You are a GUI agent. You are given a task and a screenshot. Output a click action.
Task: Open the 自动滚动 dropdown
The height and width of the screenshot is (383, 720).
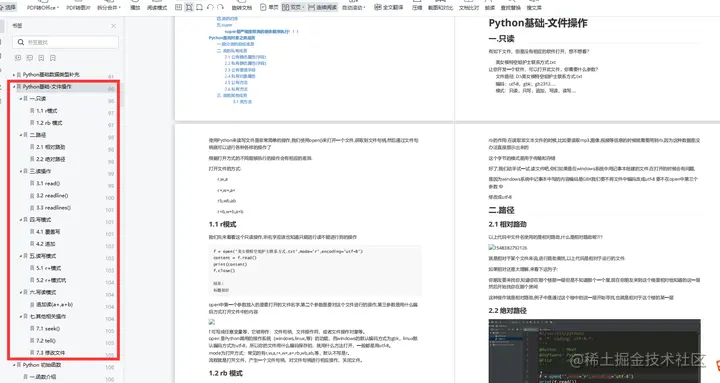point(354,7)
